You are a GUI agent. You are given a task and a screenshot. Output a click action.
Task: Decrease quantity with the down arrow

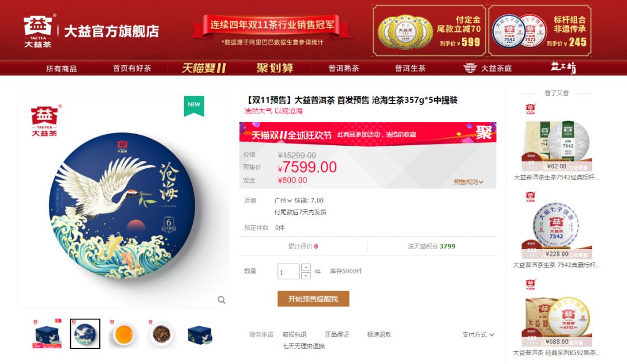click(x=306, y=276)
